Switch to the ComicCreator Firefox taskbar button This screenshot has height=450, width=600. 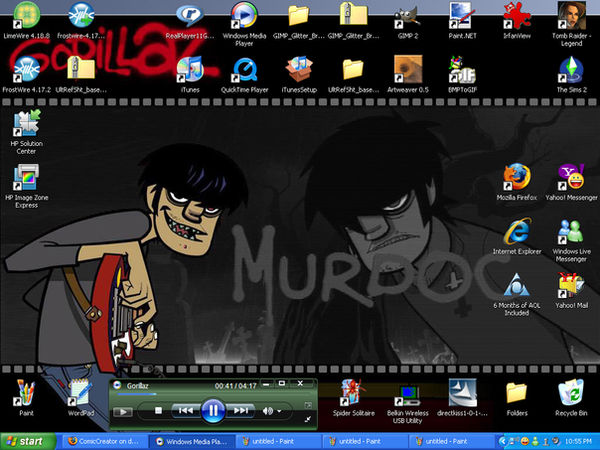pyautogui.click(x=103, y=441)
